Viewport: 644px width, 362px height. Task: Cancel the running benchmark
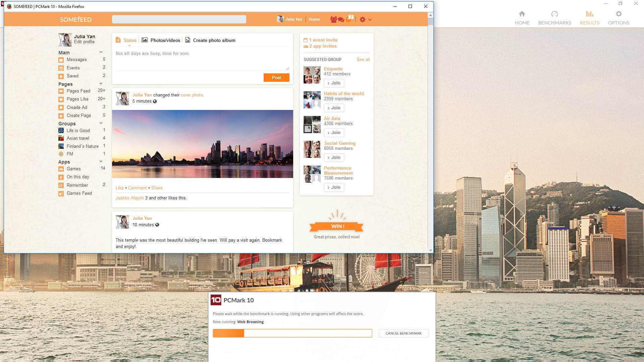[403, 333]
